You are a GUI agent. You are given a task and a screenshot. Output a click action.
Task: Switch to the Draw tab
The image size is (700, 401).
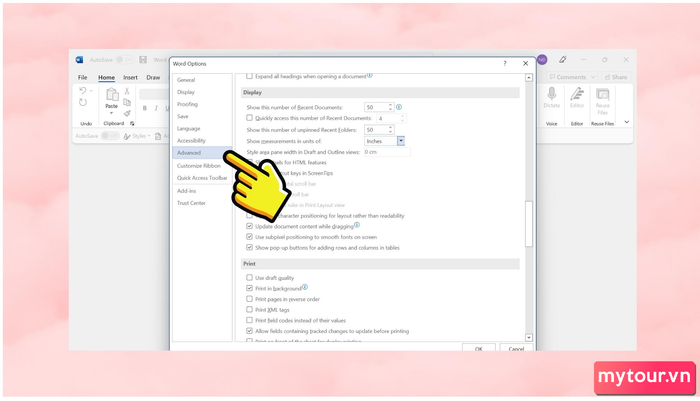(153, 77)
